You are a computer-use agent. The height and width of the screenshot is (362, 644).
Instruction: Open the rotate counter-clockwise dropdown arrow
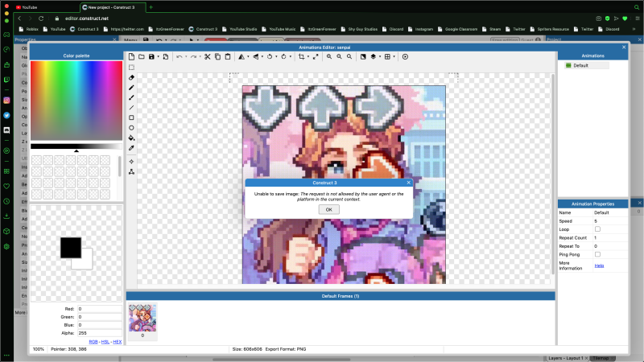tap(276, 56)
